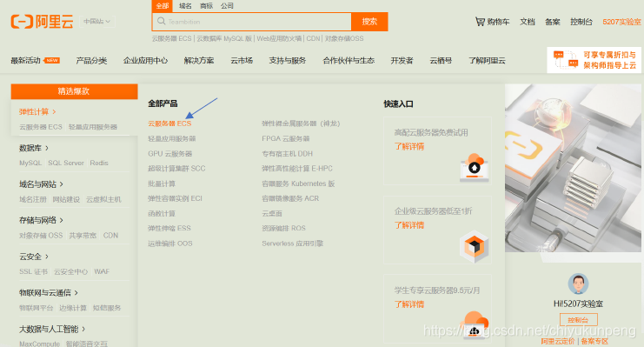Click the Aliyun logo
644x347 pixels.
click(x=42, y=22)
